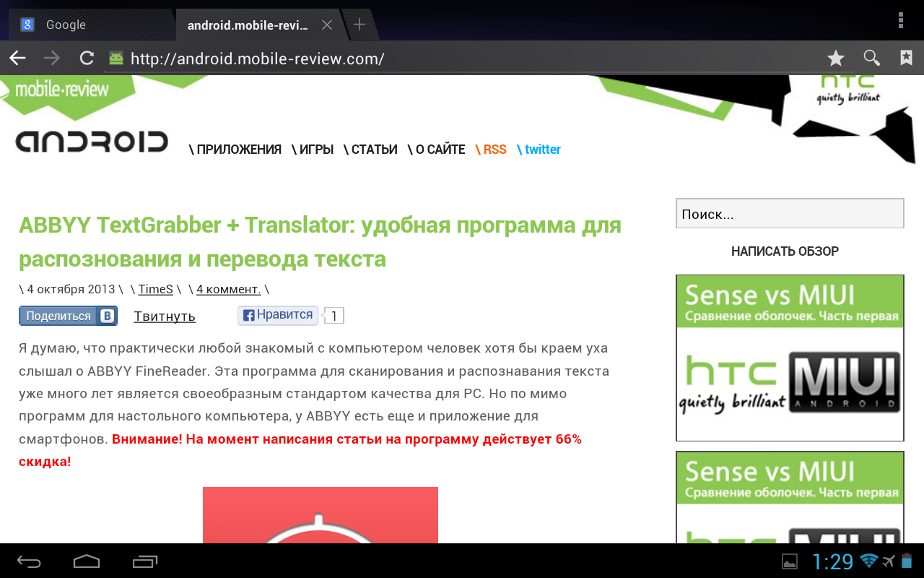Open the bookmarks list icon
Image resolution: width=924 pixels, height=578 pixels.
tap(907, 58)
